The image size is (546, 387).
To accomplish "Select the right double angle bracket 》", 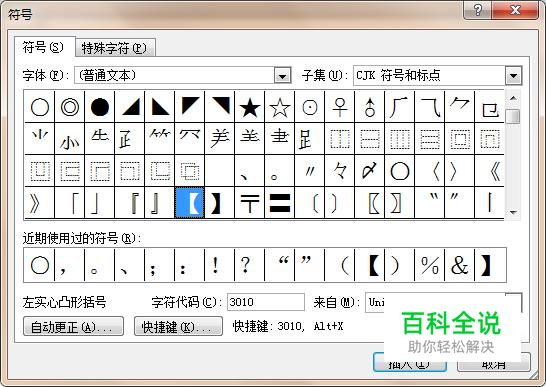I will pyautogui.click(x=40, y=203).
